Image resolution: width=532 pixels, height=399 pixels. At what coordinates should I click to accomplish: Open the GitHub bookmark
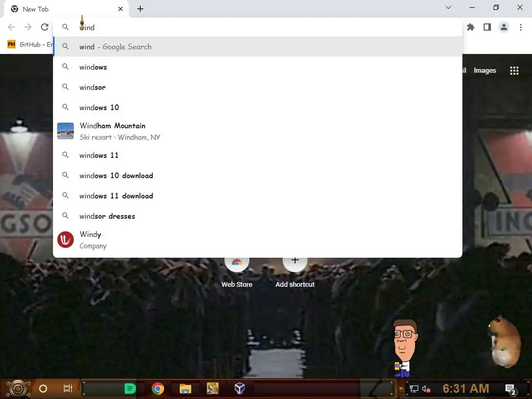(30, 45)
